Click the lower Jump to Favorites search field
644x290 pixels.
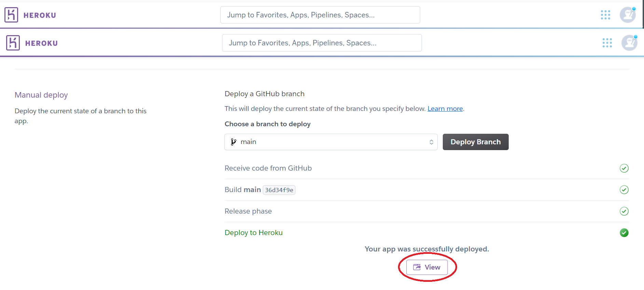pos(322,43)
